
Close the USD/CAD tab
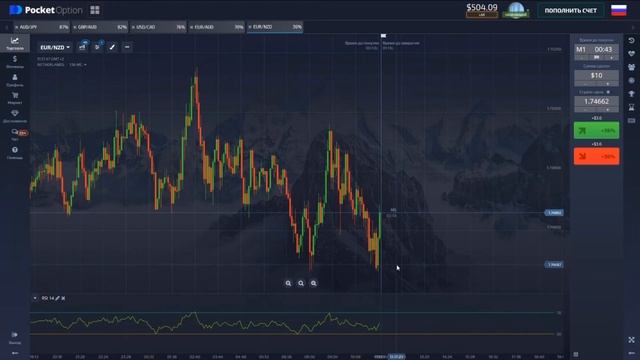(x=133, y=27)
